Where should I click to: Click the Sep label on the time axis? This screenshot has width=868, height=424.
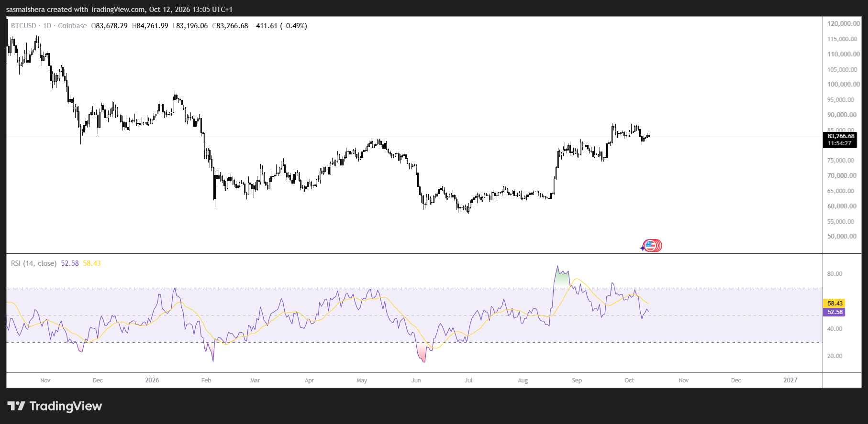point(577,381)
